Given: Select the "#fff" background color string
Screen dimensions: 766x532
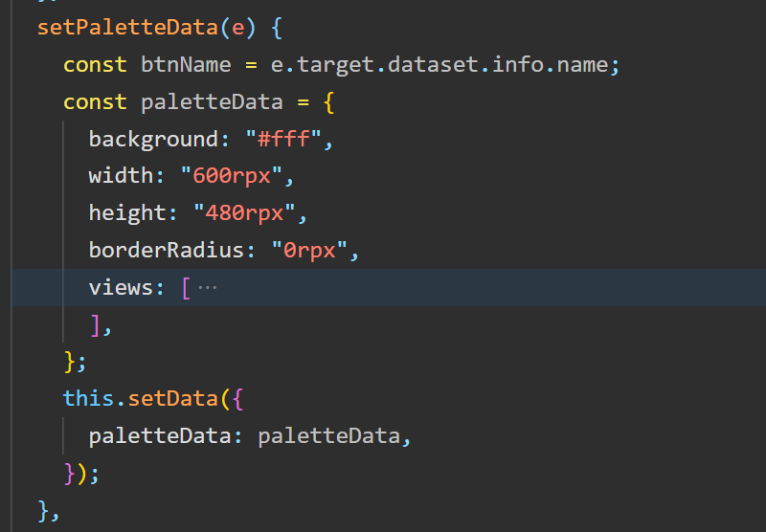Looking at the screenshot, I should 283,139.
